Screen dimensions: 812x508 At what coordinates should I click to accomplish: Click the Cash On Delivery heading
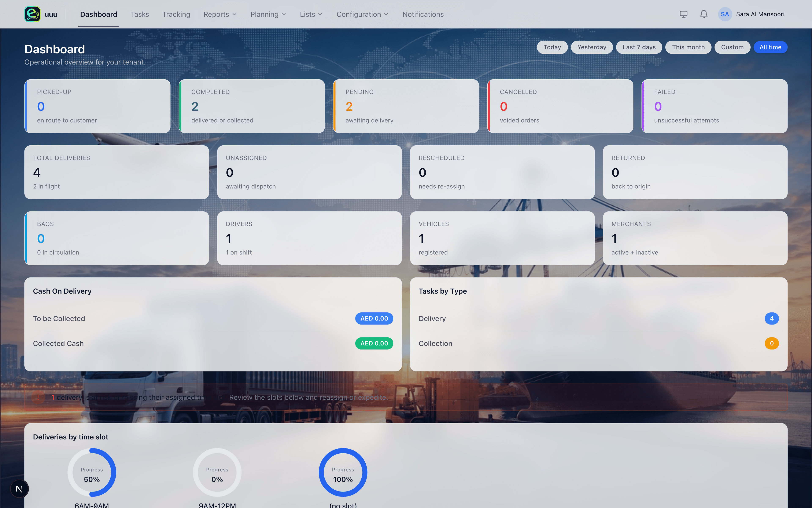pyautogui.click(x=62, y=291)
